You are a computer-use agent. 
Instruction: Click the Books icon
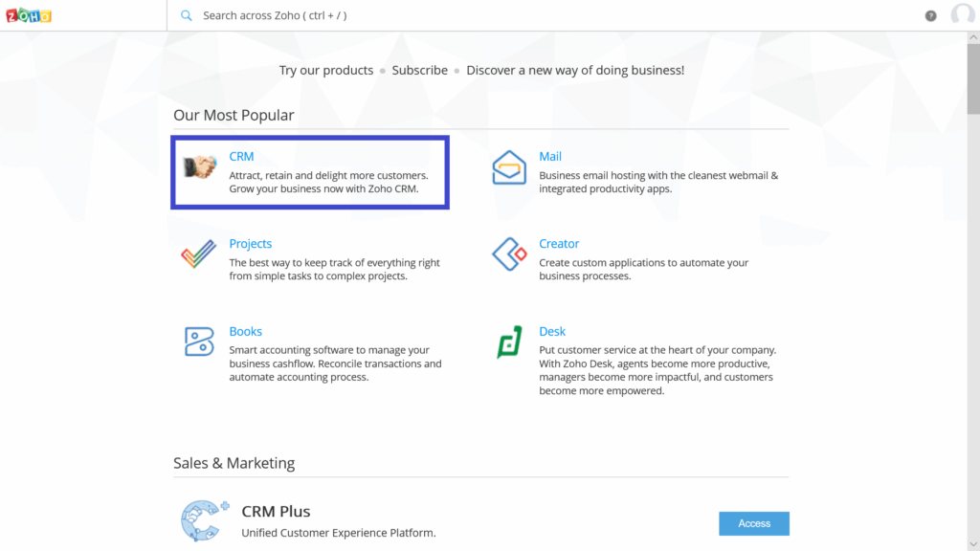coord(199,342)
